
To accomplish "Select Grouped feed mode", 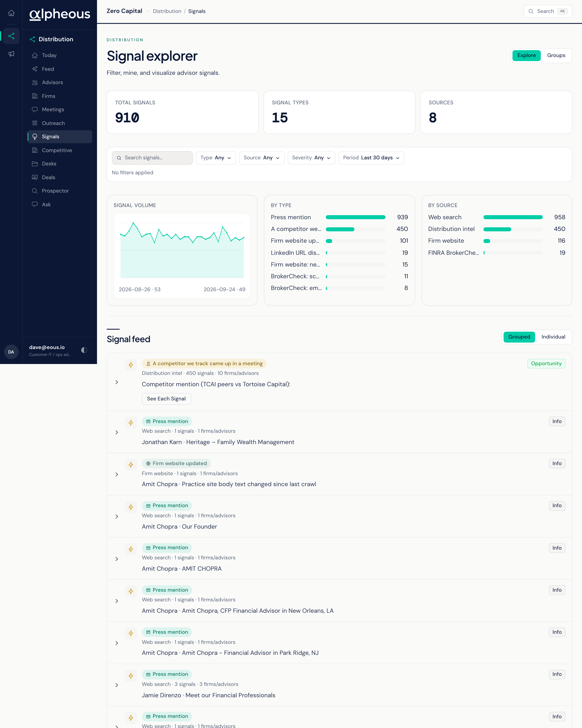I will point(519,337).
